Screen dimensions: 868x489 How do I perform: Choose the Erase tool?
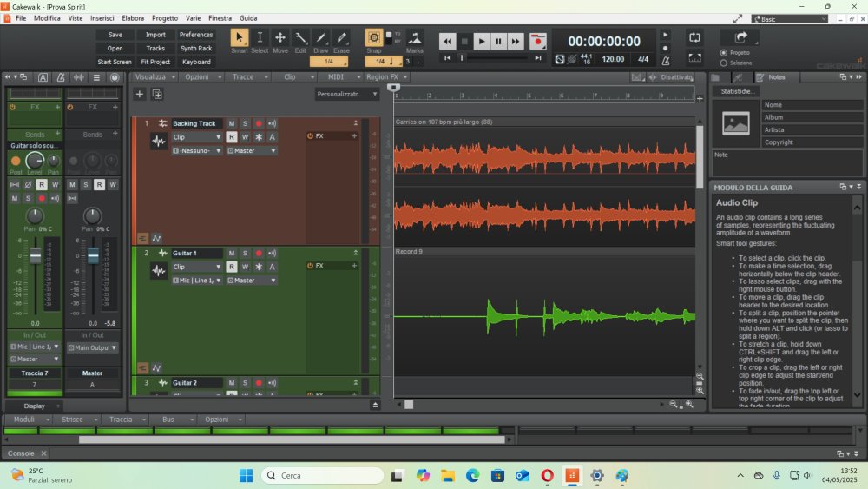341,37
